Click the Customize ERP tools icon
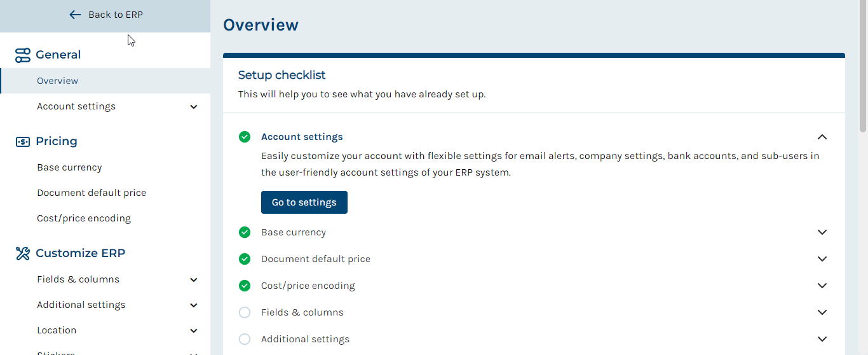The width and height of the screenshot is (868, 355). point(23,254)
